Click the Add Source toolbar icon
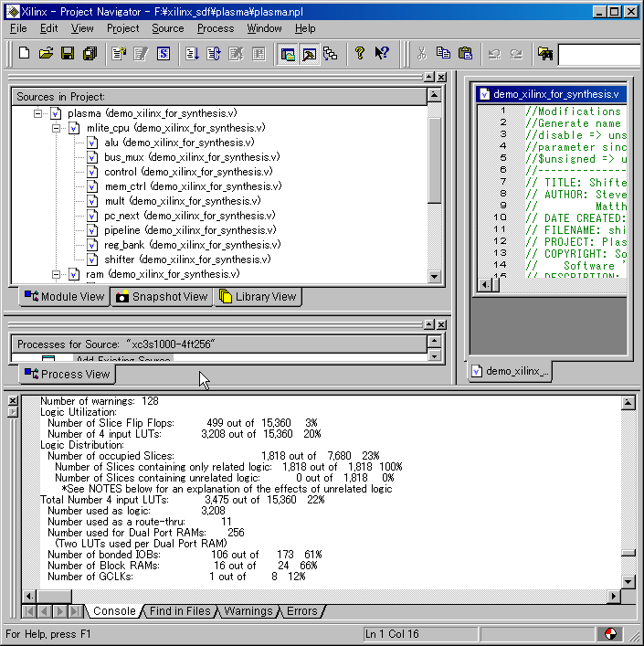This screenshot has height=646, width=644. (141, 54)
